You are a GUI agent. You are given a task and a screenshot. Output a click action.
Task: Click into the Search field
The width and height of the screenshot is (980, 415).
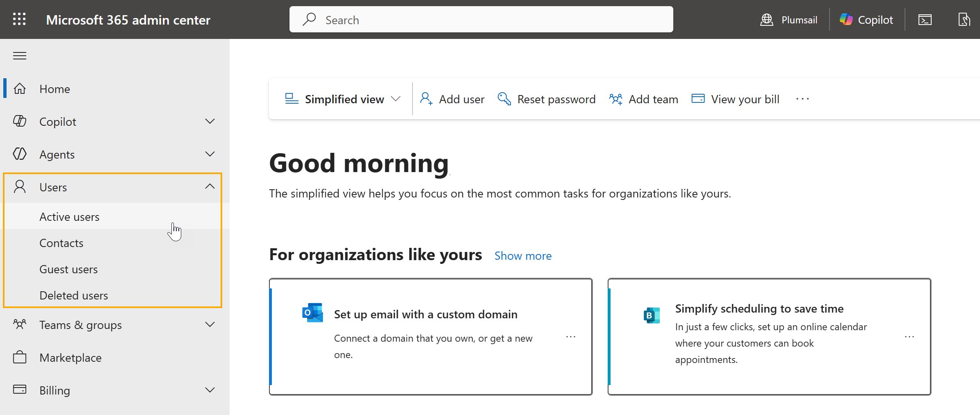pos(481,19)
